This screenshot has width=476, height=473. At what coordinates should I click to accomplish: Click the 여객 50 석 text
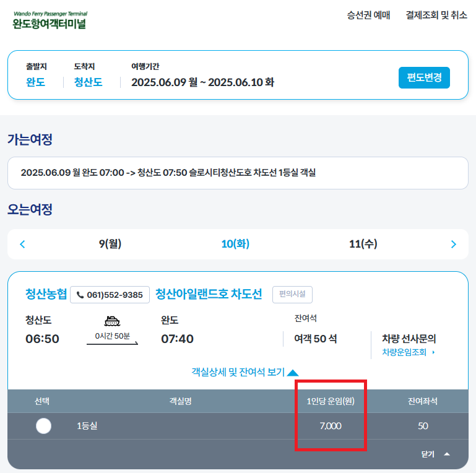click(x=316, y=339)
